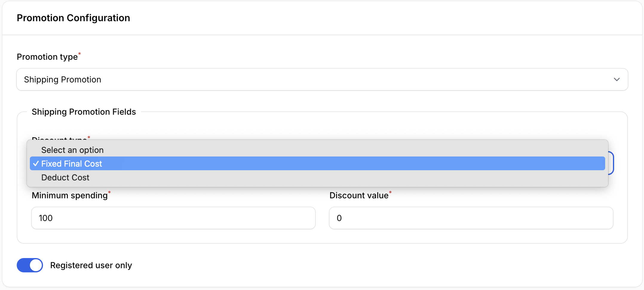Click the Shipping Promotion selected text
644x290 pixels.
pos(62,79)
